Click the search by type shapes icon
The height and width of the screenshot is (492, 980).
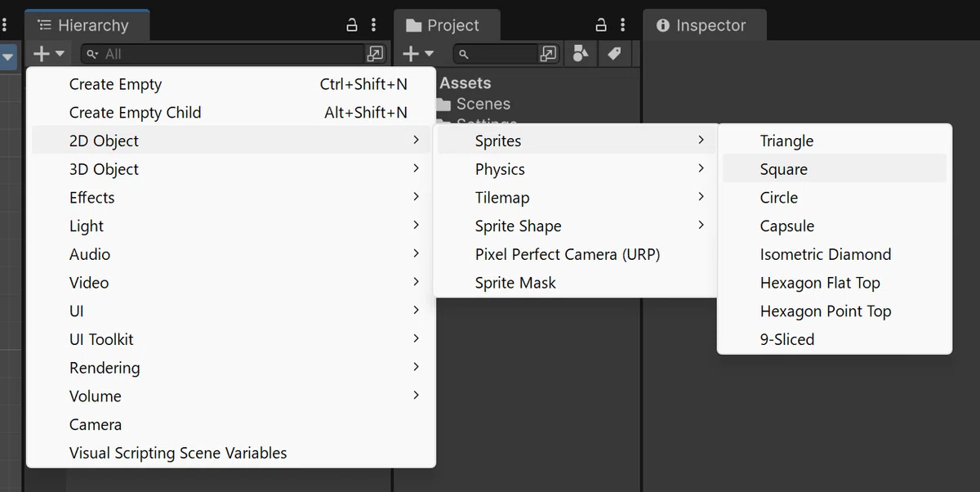[x=581, y=54]
